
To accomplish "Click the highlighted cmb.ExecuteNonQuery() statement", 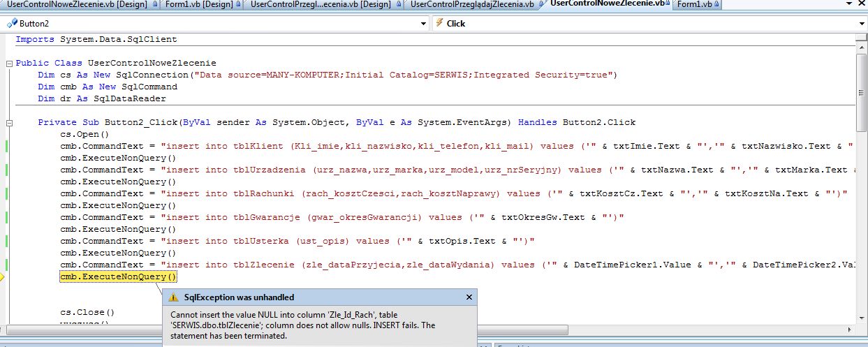I will (x=119, y=277).
